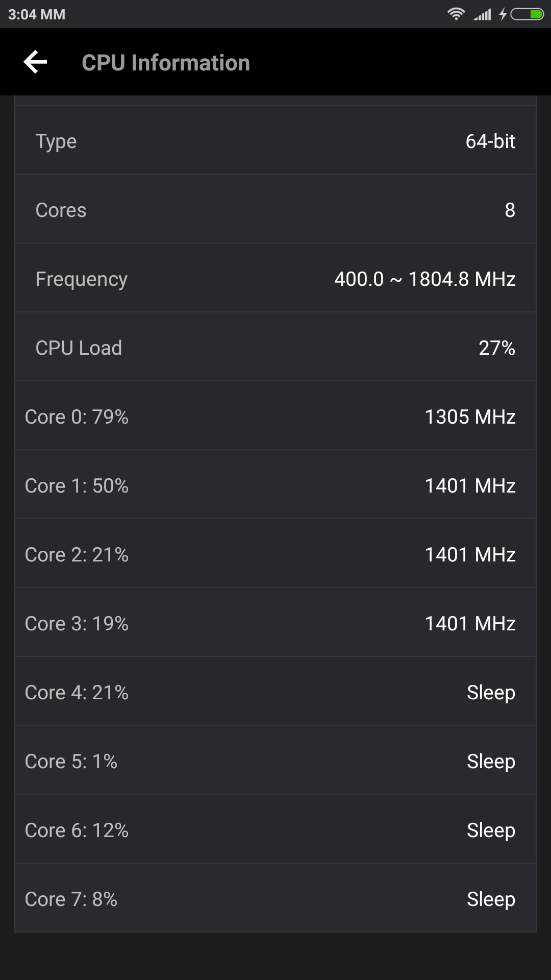Select the Type 64-bit row
551x980 pixels.
(x=275, y=141)
